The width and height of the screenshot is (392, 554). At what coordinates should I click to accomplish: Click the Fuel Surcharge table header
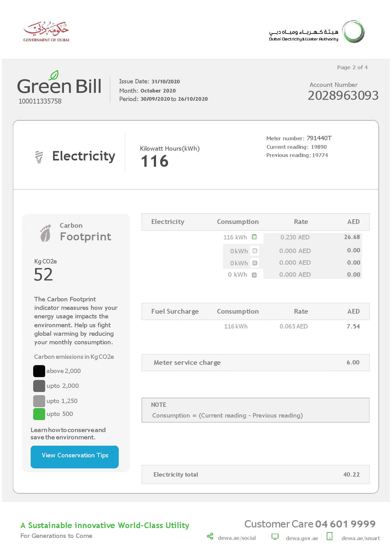tap(255, 311)
